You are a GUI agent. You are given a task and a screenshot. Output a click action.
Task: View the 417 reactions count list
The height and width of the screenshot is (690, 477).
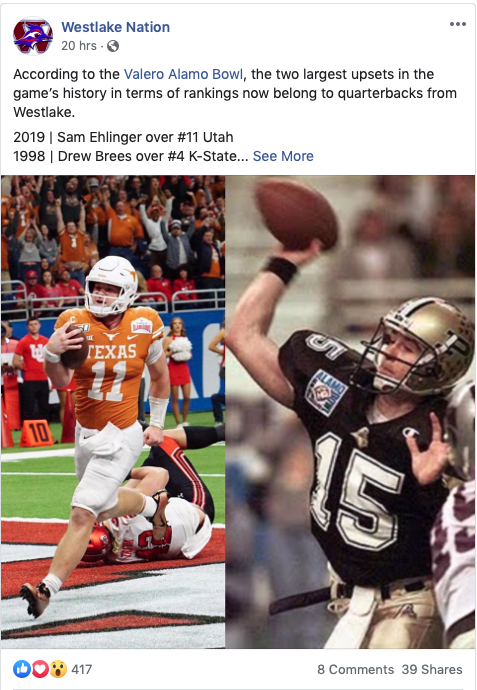click(81, 669)
